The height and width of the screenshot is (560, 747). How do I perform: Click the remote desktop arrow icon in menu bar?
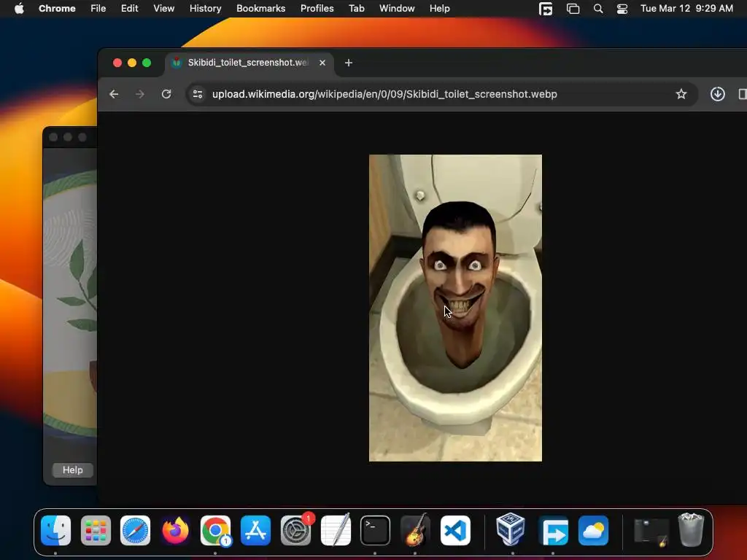coord(546,9)
